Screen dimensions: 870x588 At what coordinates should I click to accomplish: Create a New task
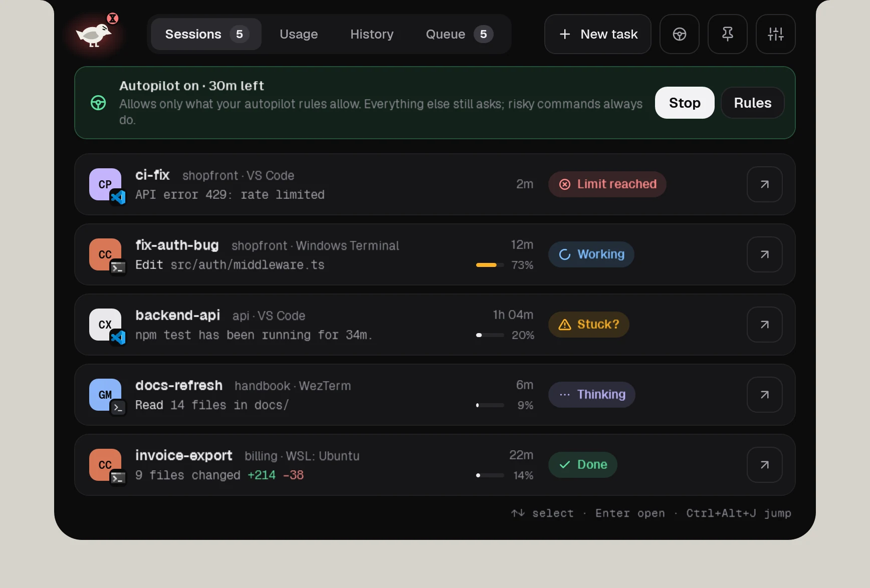coord(597,34)
